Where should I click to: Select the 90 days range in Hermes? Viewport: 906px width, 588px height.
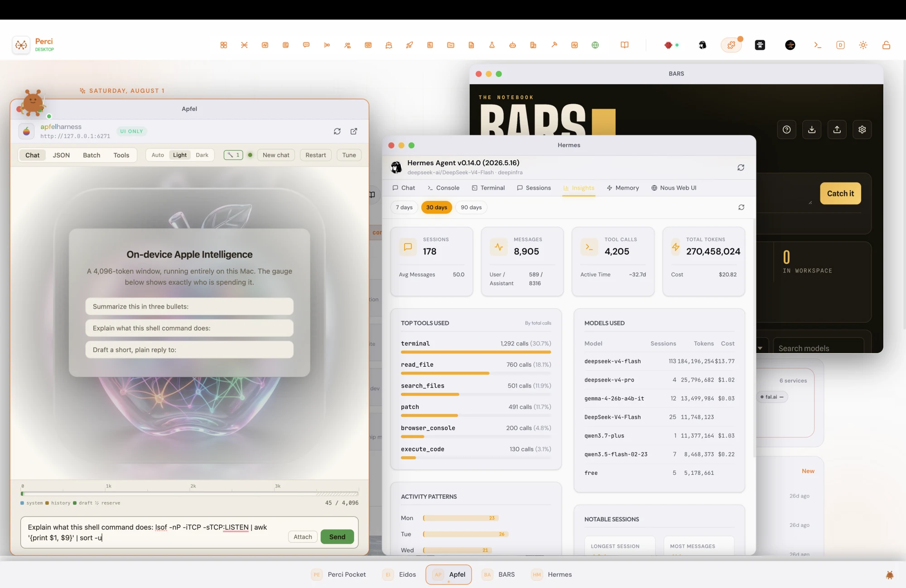471,207
